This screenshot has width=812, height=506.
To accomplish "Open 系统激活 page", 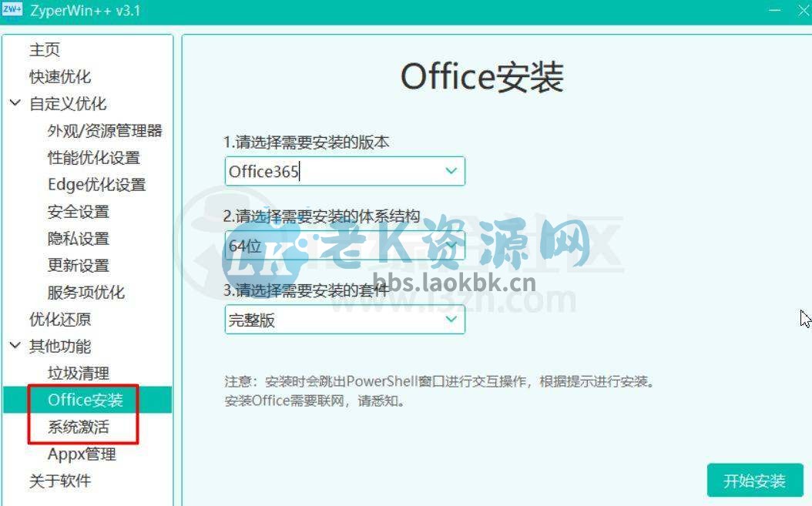I will click(x=79, y=427).
